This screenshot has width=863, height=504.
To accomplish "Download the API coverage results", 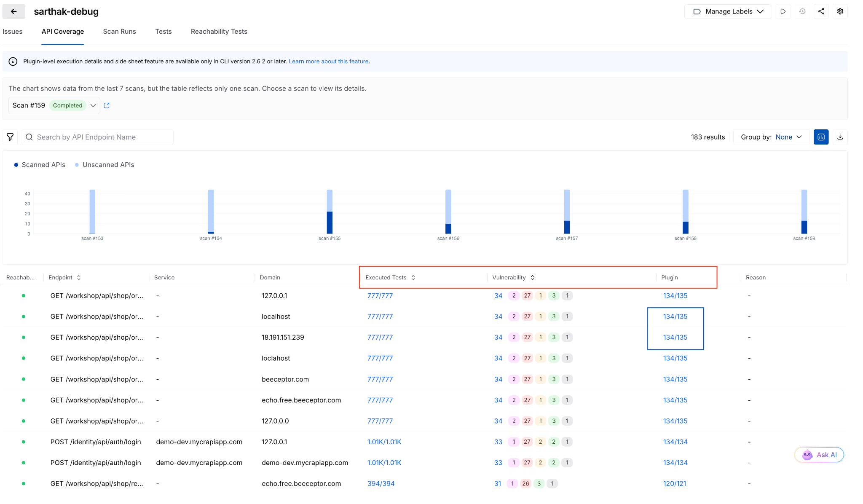I will click(x=840, y=137).
